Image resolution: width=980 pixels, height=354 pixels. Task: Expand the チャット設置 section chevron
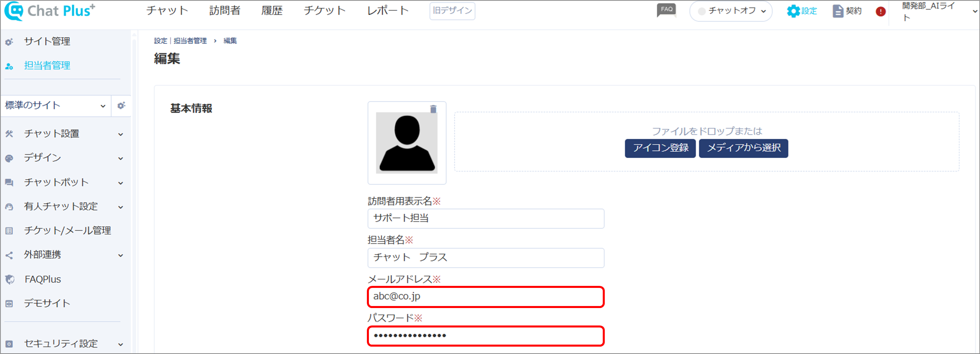pos(121,135)
